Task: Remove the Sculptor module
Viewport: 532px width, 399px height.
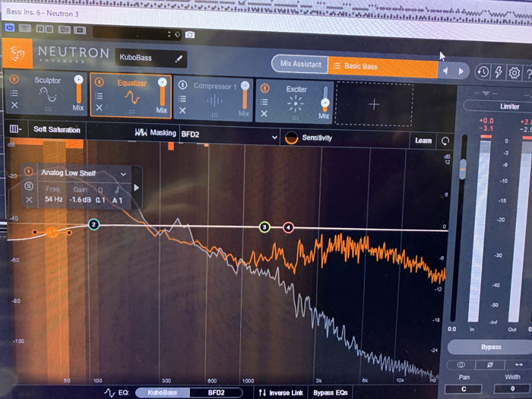Action: click(x=14, y=105)
